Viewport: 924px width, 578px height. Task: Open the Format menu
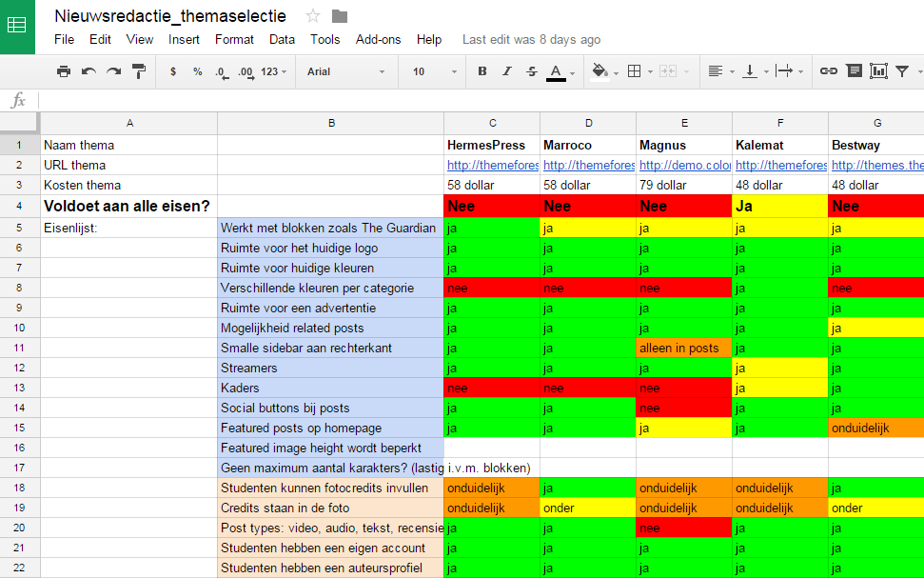coord(234,39)
